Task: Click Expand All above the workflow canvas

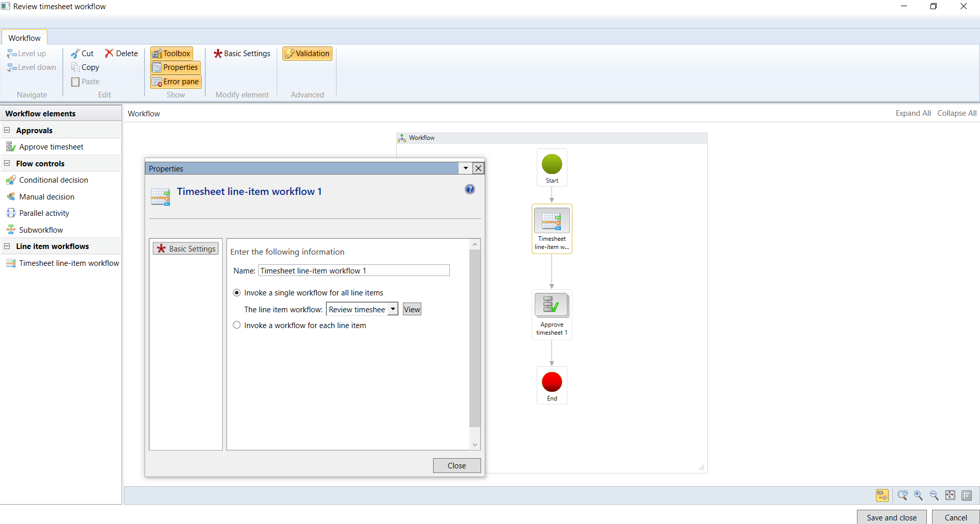Action: (913, 113)
